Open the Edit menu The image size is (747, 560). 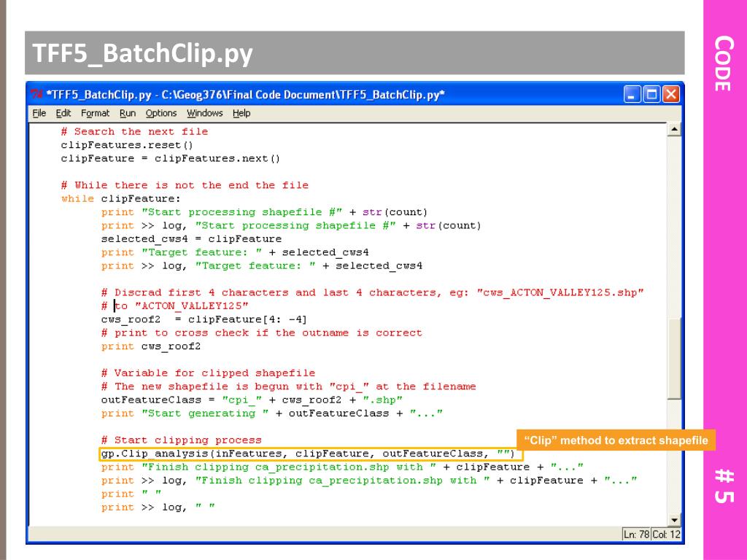click(63, 113)
